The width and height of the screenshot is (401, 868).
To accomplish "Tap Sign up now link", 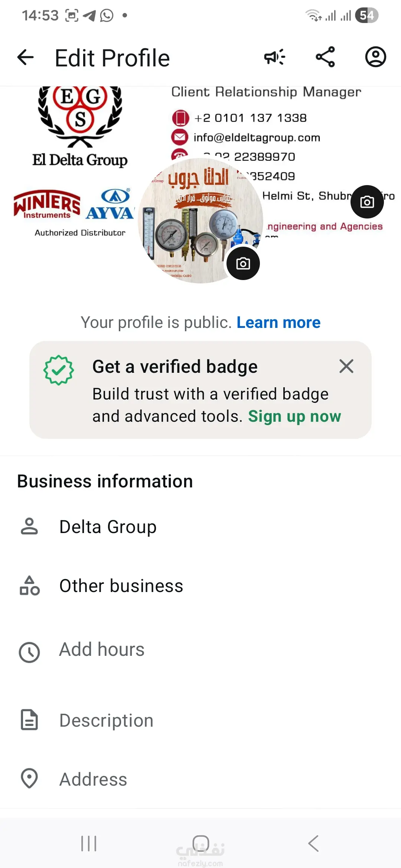I will [x=294, y=417].
